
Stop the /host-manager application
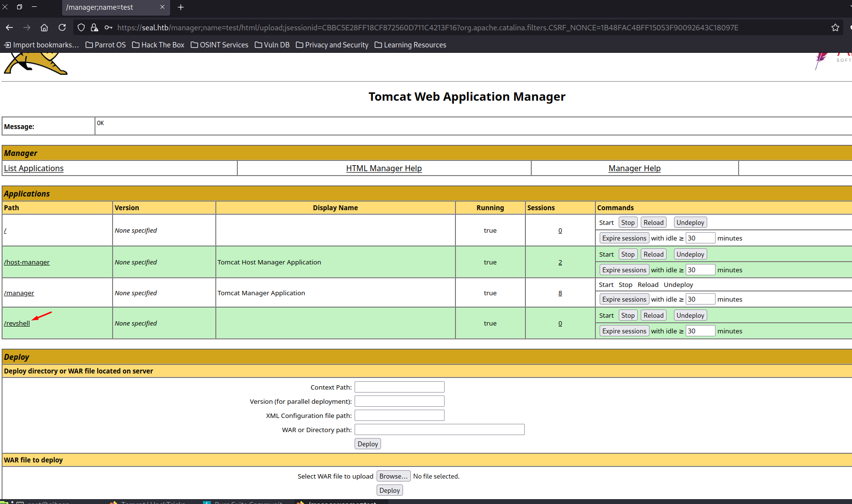click(628, 254)
